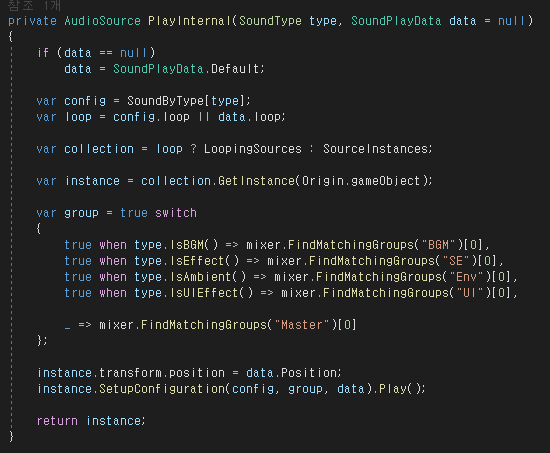Place the cursor on LoopingSources
The image size is (550, 453).
pyautogui.click(x=253, y=149)
